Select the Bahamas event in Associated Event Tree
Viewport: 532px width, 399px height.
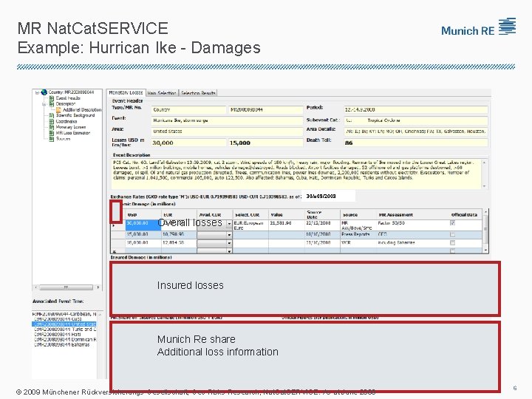pyautogui.click(x=62, y=344)
